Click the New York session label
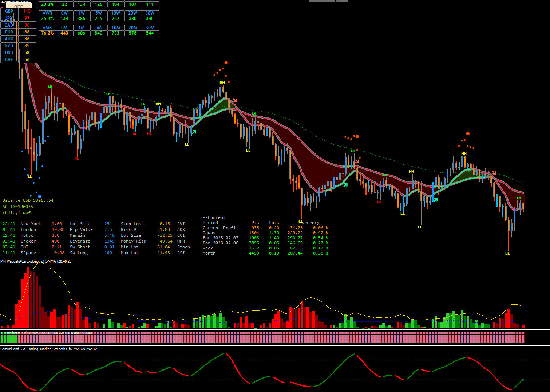Image resolution: width=550 pixels, height=392 pixels. click(x=31, y=224)
